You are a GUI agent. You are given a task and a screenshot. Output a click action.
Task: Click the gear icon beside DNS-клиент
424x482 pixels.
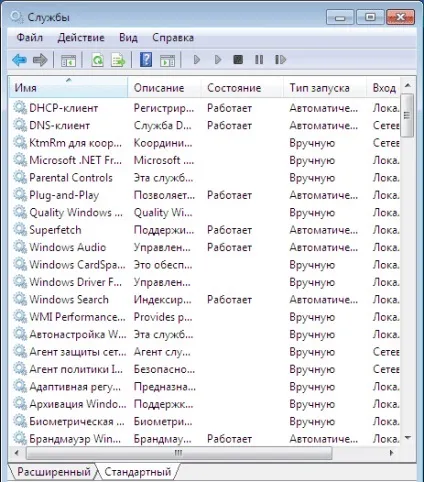(x=20, y=125)
